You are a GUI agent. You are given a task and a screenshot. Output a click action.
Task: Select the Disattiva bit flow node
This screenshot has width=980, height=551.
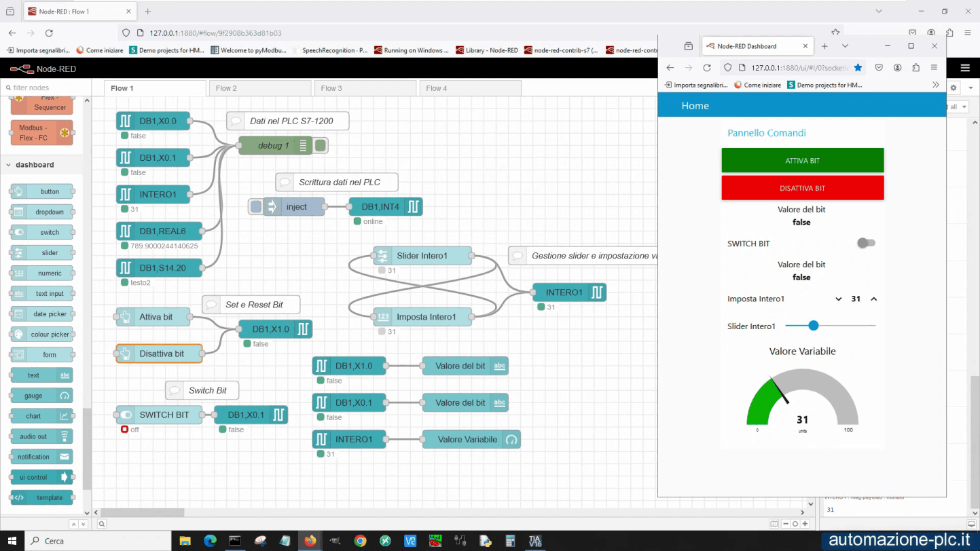(159, 354)
